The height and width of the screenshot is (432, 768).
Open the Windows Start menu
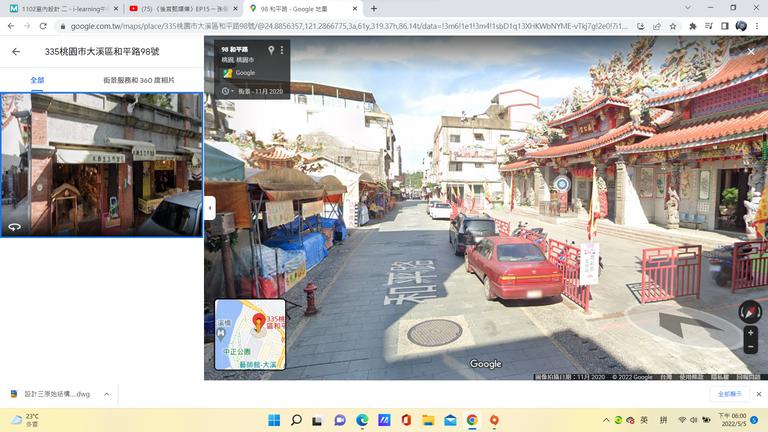(274, 420)
